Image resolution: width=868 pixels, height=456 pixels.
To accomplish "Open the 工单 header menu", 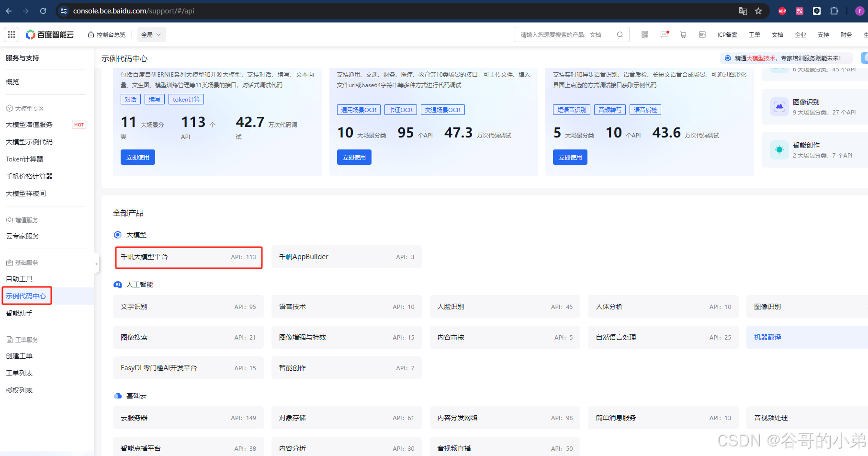I will point(755,34).
